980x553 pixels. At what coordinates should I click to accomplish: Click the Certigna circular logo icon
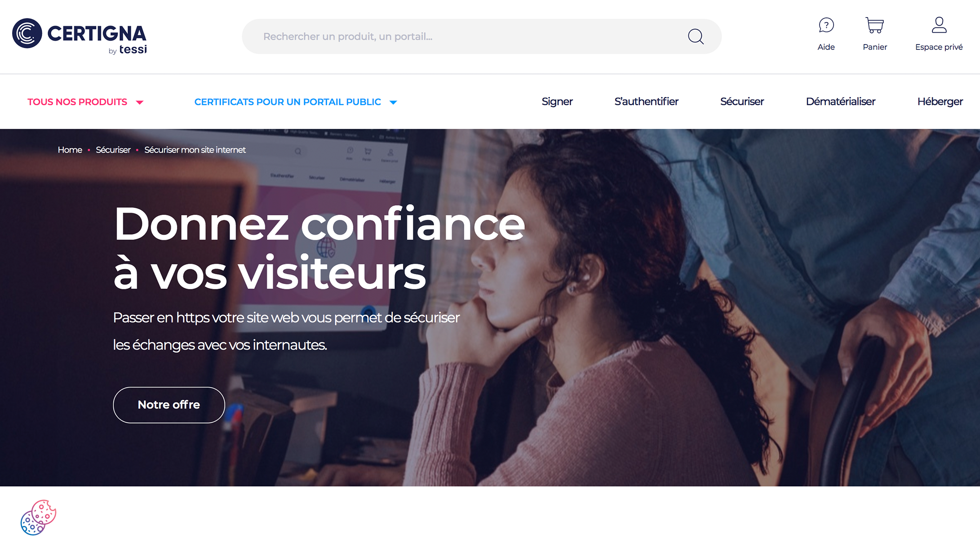click(x=27, y=33)
